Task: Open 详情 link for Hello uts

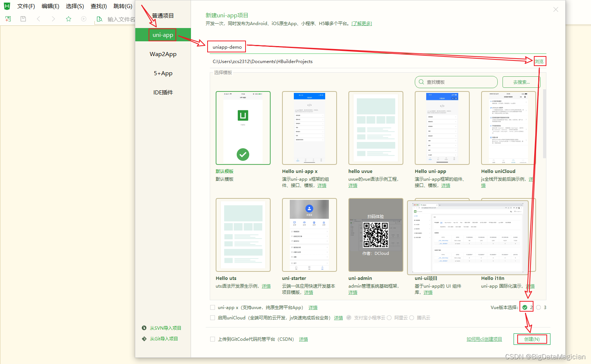Action: point(266,286)
